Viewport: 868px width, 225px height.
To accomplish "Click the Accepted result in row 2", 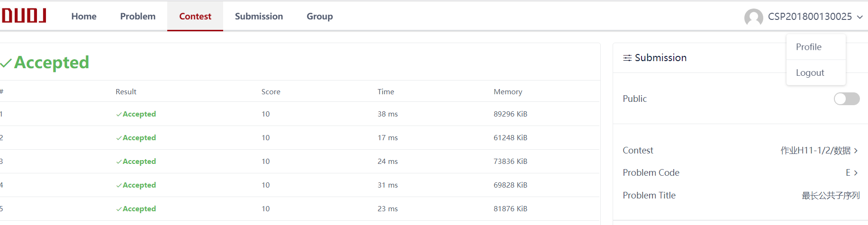I will [x=139, y=138].
